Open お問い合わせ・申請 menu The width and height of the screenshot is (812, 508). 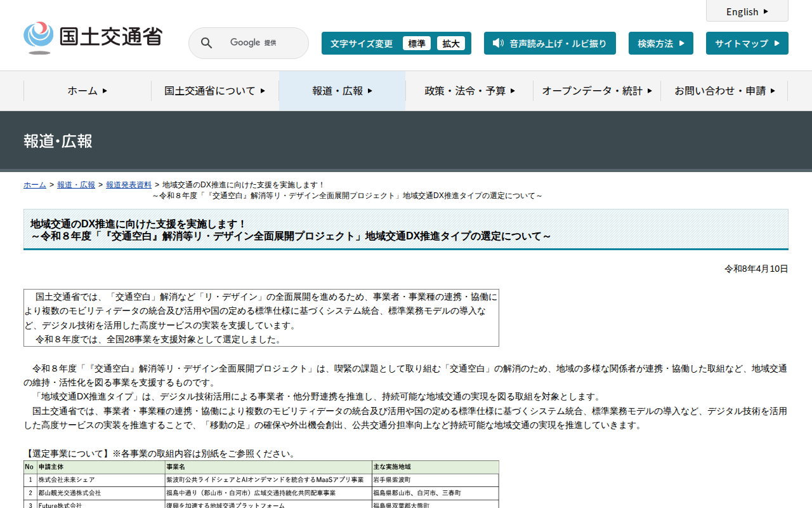coord(724,91)
